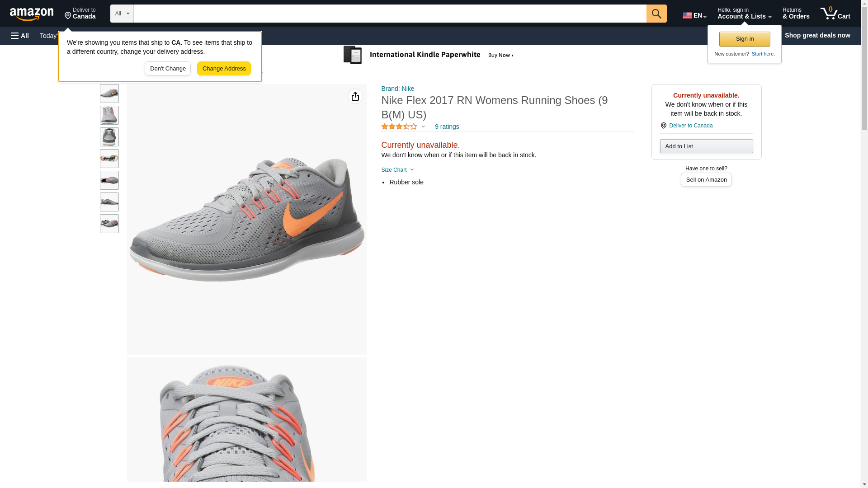Screen dimensions: 868x488
Task: Click the International Kindle Paperwhite banner
Action: coord(429,55)
